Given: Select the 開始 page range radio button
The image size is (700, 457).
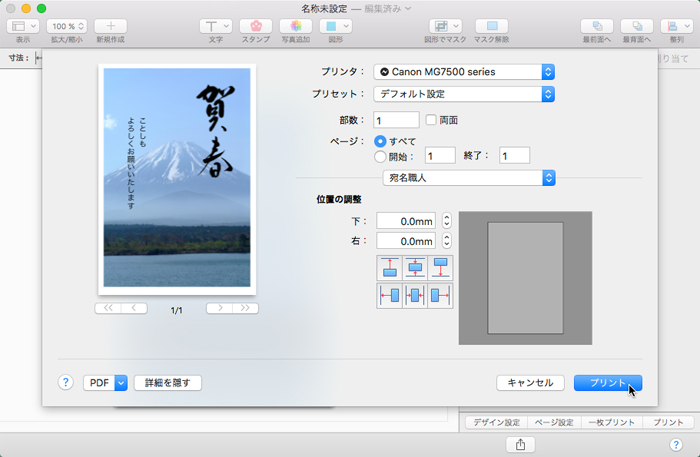Looking at the screenshot, I should pos(380,156).
